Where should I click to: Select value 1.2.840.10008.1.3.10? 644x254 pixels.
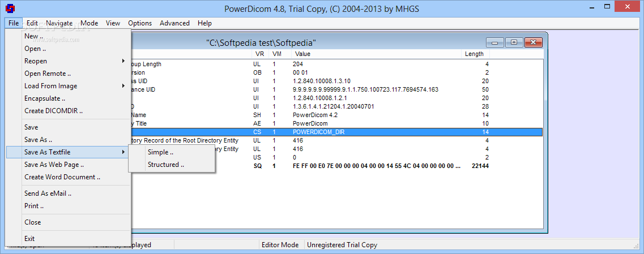point(322,81)
